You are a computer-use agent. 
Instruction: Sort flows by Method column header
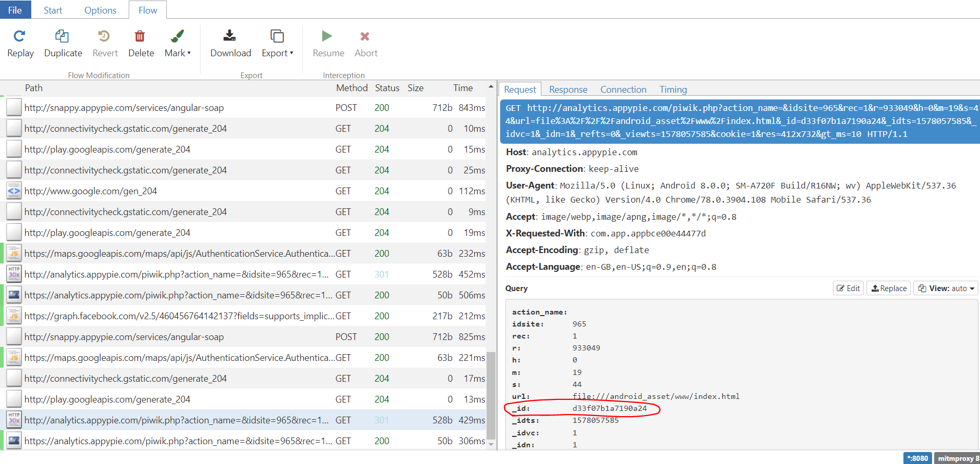point(352,88)
